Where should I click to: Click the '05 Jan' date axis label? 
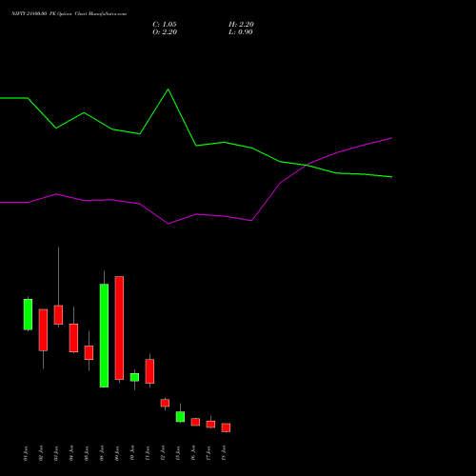[x=87, y=453]
